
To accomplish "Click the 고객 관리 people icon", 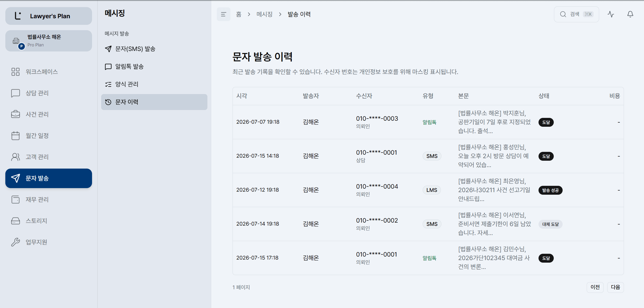I will (15, 157).
